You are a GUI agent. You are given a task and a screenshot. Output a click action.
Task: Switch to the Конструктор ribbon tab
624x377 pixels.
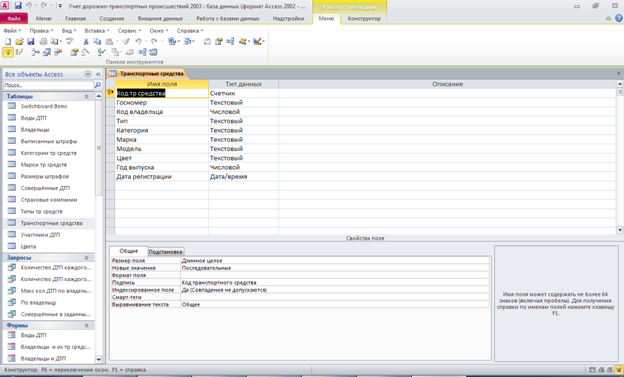click(x=364, y=18)
